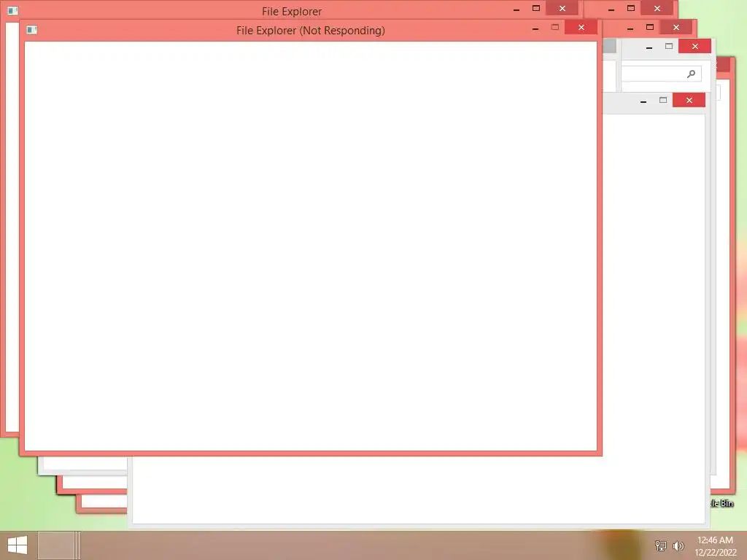Image resolution: width=747 pixels, height=560 pixels.
Task: Maximize the white window beneath the search box
Action: pyautogui.click(x=663, y=100)
